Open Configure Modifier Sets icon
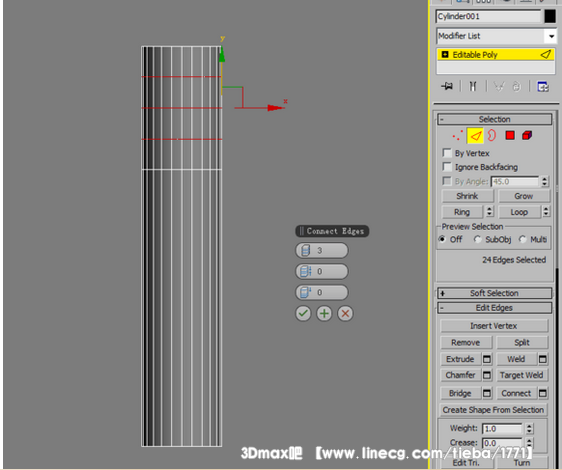This screenshot has height=470, width=562. pos(543,86)
